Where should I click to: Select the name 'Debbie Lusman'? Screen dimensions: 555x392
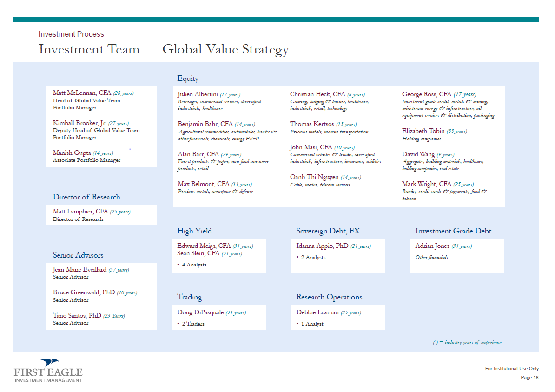317,312
